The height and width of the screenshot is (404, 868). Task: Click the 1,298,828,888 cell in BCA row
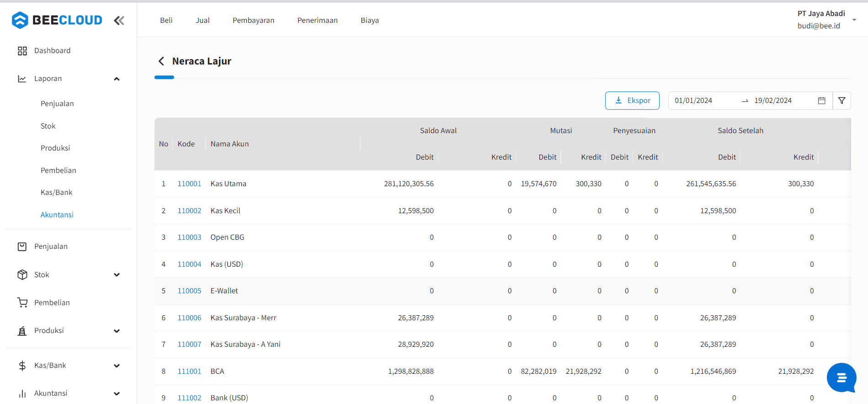[411, 372]
